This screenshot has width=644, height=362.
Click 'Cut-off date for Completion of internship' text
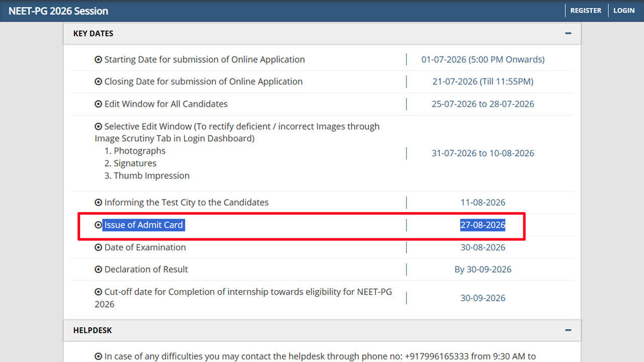243,298
